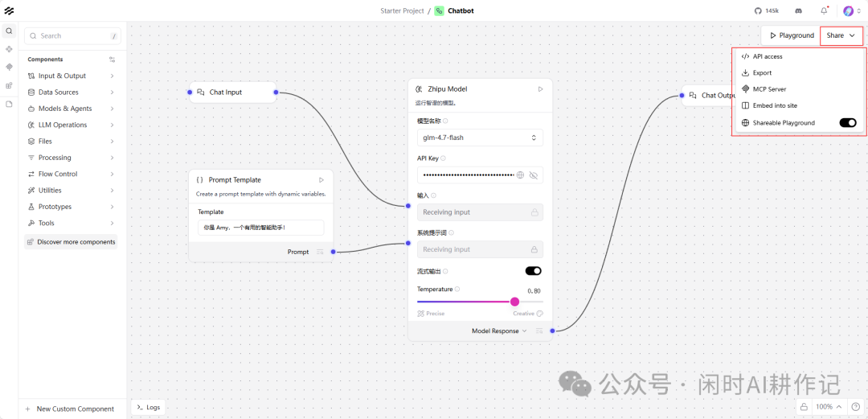868x419 pixels.
Task: Click the lock icon at bottom right
Action: click(804, 407)
